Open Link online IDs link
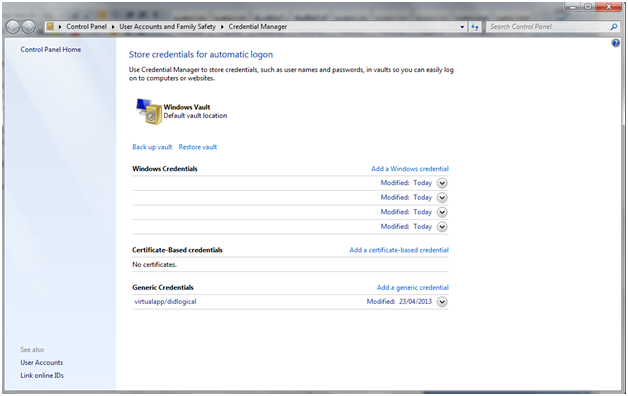The height and width of the screenshot is (396, 628). coord(42,375)
